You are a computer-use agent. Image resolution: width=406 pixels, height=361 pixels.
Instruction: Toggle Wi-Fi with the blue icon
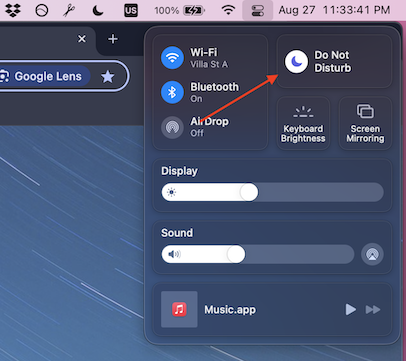pyautogui.click(x=172, y=58)
